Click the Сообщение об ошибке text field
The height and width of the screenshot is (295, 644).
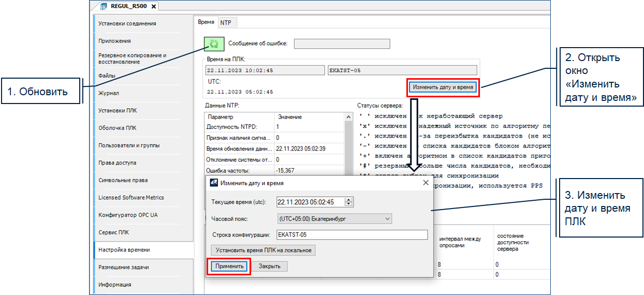pos(341,44)
